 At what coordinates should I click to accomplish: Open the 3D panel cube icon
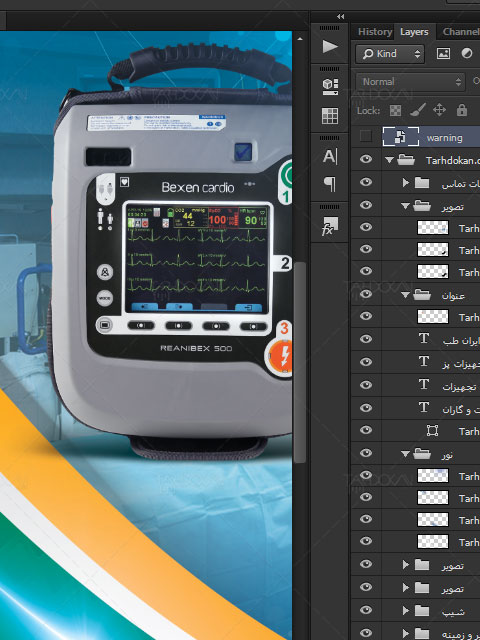click(x=330, y=87)
